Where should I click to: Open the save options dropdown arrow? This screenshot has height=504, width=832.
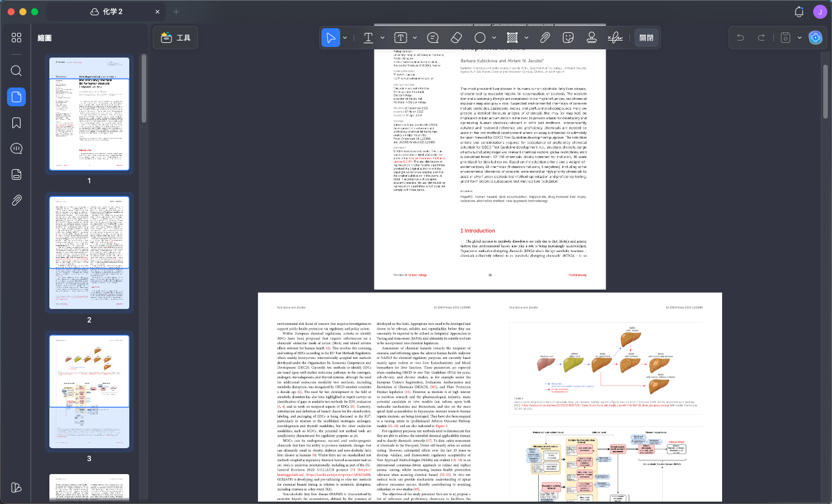pyautogui.click(x=799, y=38)
